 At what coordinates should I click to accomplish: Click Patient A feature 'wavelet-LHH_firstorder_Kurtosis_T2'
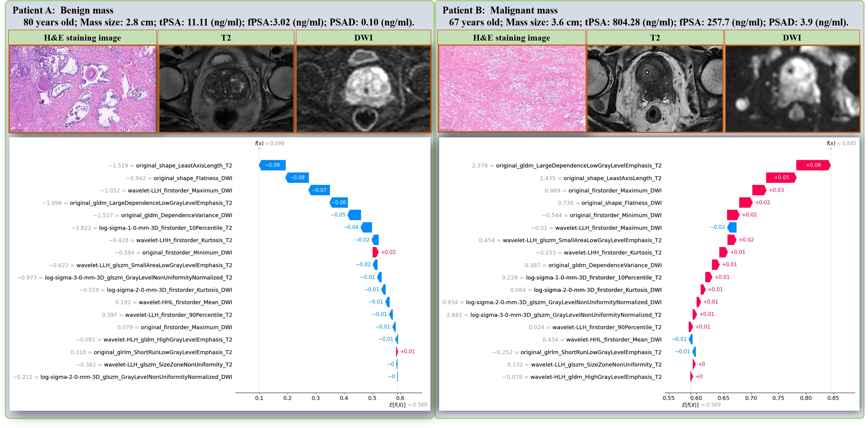[x=184, y=240]
